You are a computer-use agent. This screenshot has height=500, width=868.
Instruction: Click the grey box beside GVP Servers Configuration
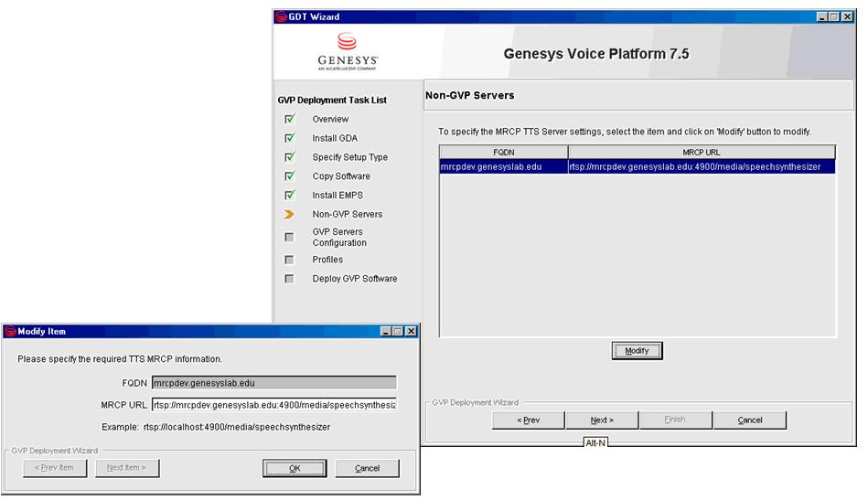tap(290, 237)
